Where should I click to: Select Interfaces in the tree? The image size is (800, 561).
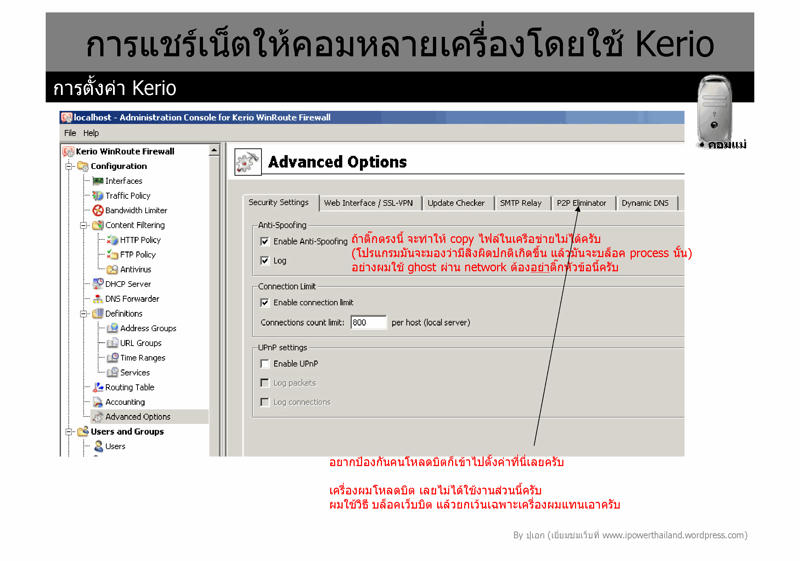point(123,181)
